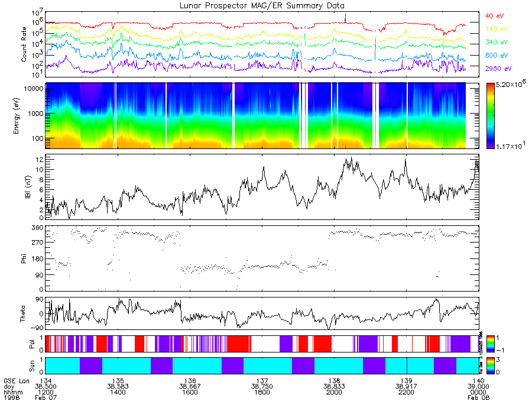Click the GSE longitude 137 label
Image resolution: width=532 pixels, height=414 pixels.
(x=262, y=381)
